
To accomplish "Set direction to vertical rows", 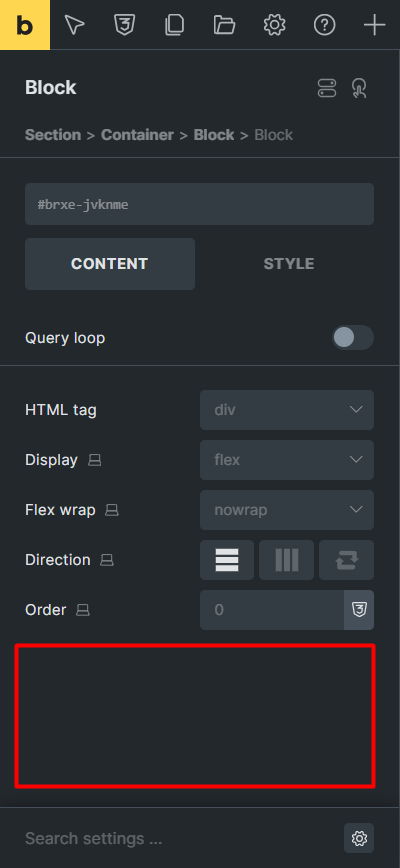I will [227, 560].
